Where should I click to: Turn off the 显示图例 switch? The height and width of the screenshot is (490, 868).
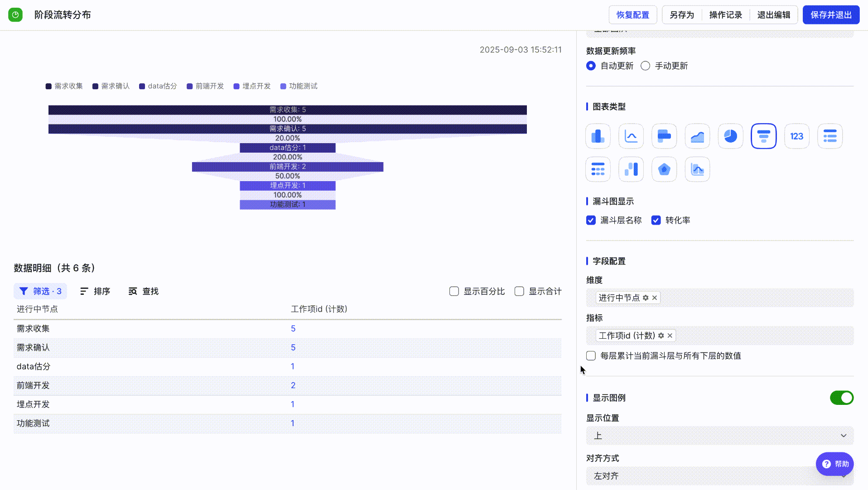(x=842, y=398)
